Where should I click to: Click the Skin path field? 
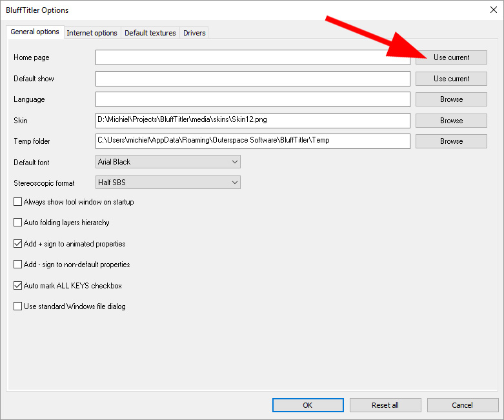coord(252,121)
